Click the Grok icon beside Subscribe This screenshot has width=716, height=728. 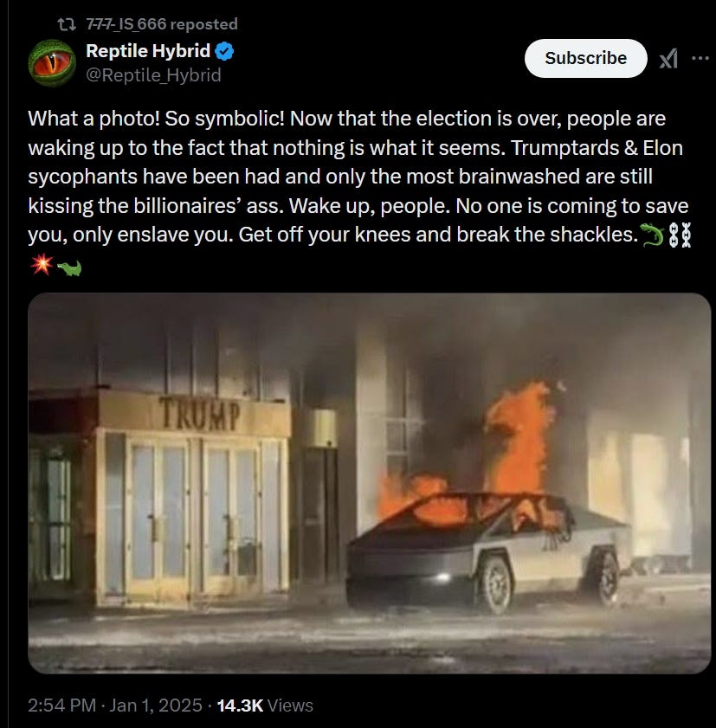668,59
